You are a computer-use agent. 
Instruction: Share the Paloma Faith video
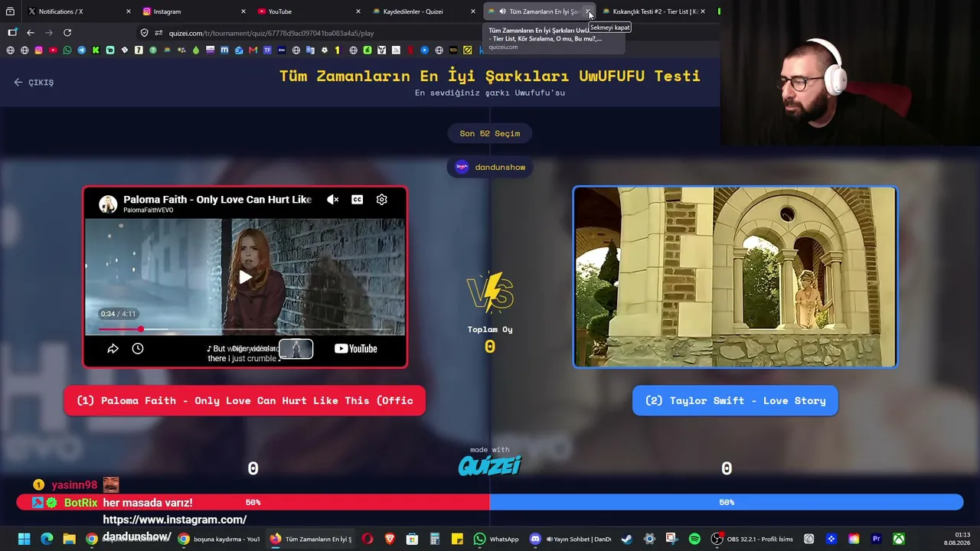[113, 348]
